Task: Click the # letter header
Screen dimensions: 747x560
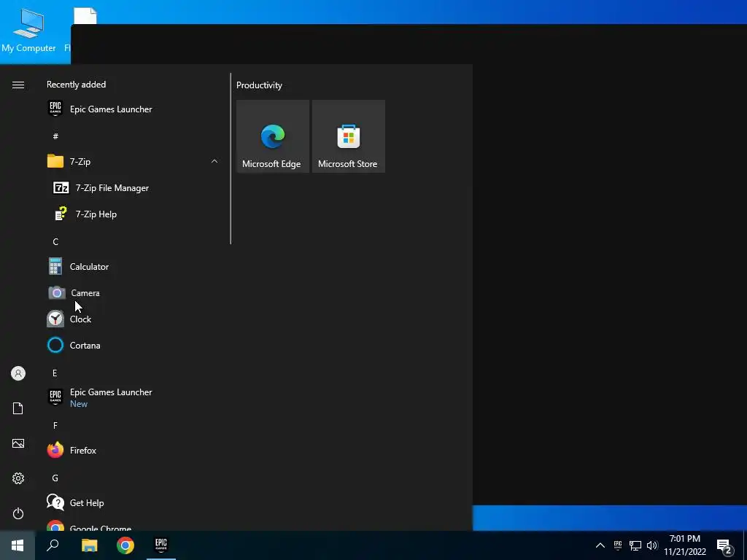Action: [x=55, y=136]
